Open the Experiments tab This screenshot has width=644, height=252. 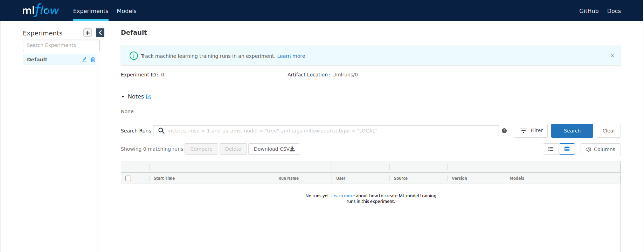coord(91,11)
